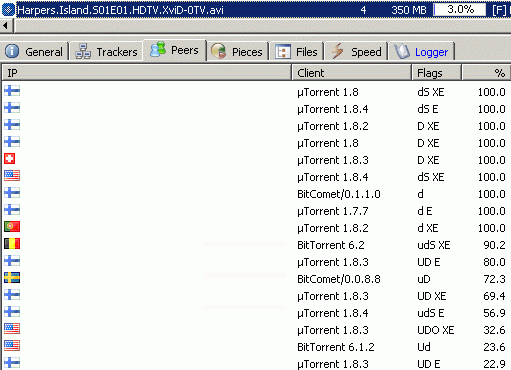Open the General tab

pos(34,52)
